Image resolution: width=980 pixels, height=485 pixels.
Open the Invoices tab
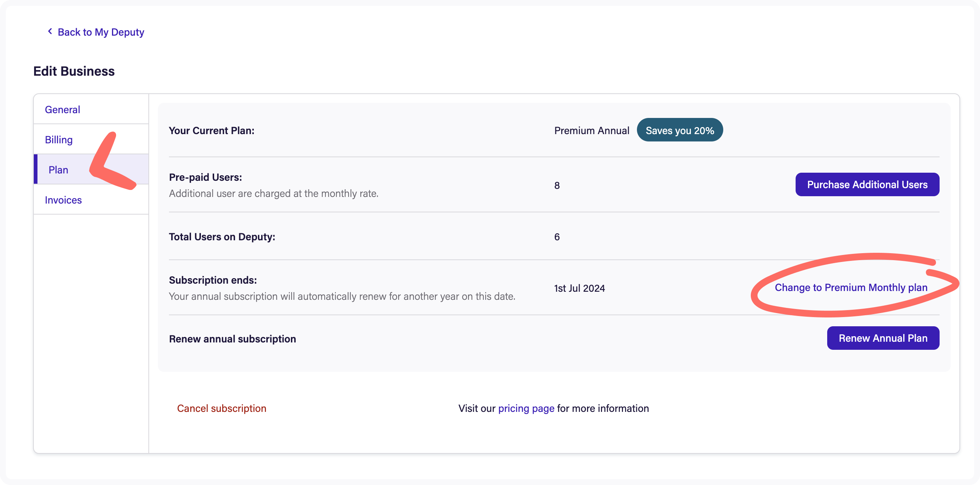click(x=91, y=200)
